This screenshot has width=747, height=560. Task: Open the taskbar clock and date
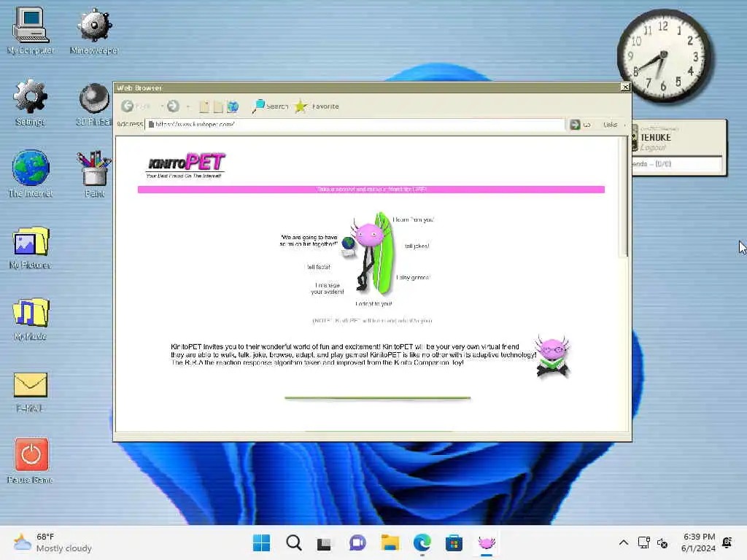[x=698, y=542]
